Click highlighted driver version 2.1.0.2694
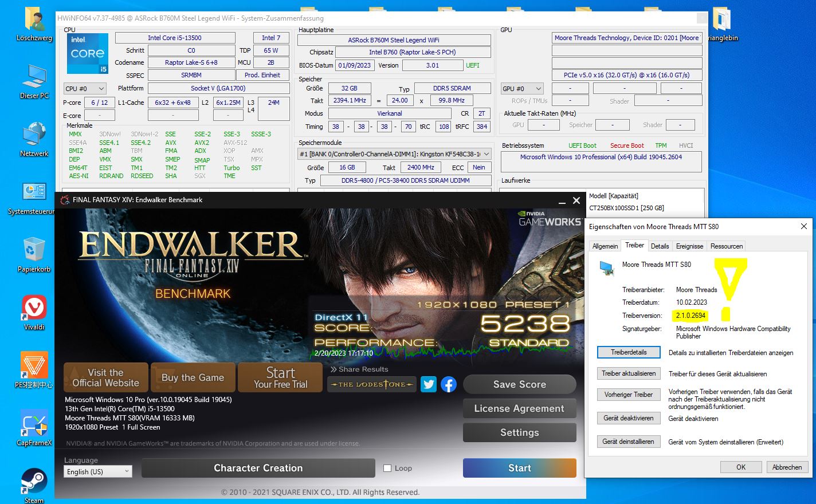The width and height of the screenshot is (816, 504). (x=691, y=315)
